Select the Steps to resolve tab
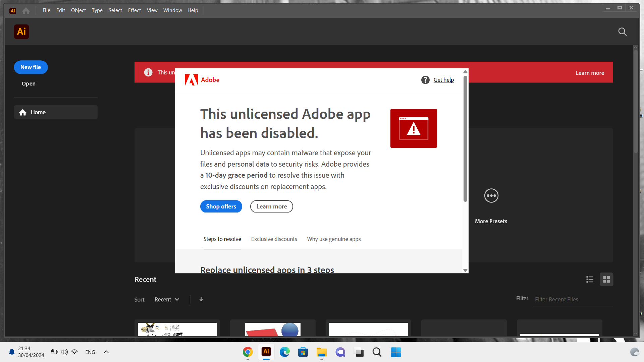644x362 pixels. 222,239
